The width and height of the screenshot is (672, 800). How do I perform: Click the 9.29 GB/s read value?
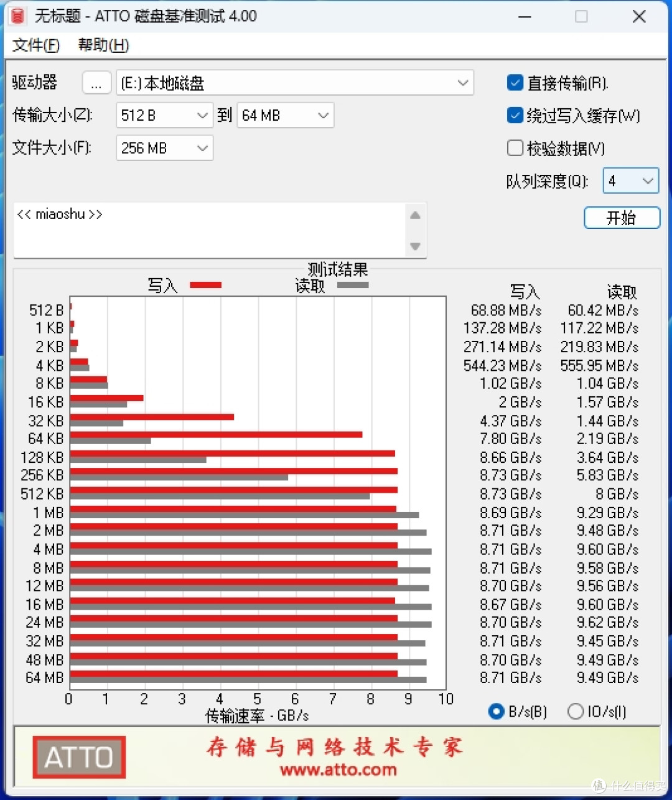tap(607, 513)
